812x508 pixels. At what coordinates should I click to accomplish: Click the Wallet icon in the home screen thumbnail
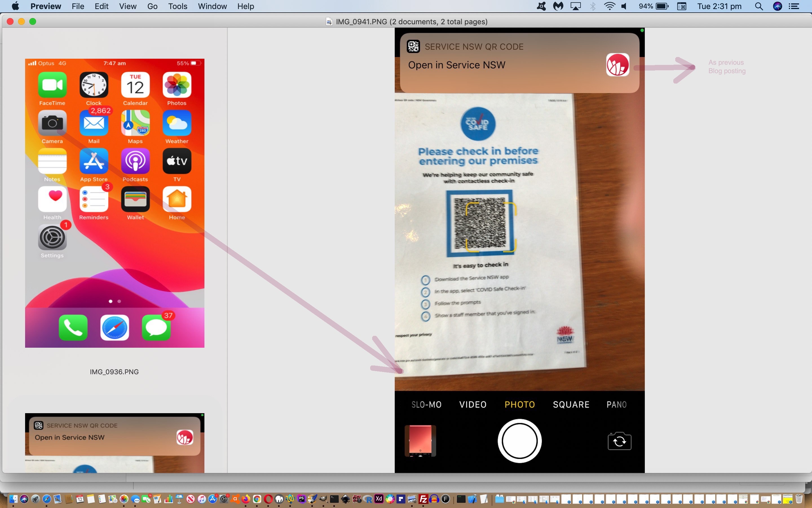[x=135, y=199]
